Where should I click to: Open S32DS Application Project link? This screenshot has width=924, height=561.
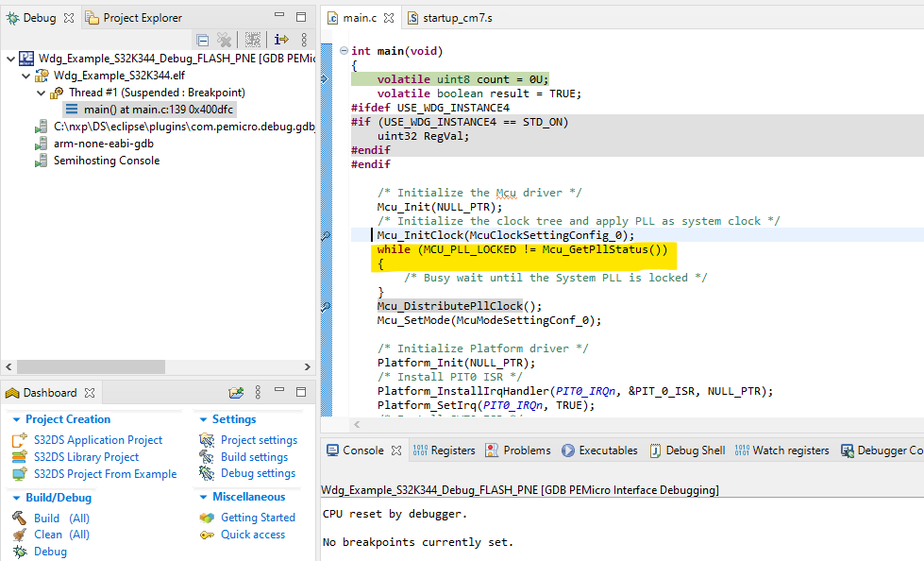(98, 440)
